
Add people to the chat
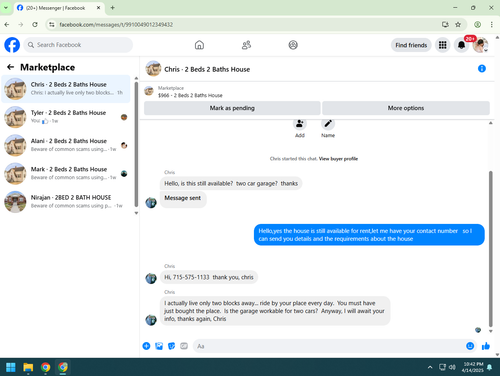300,124
